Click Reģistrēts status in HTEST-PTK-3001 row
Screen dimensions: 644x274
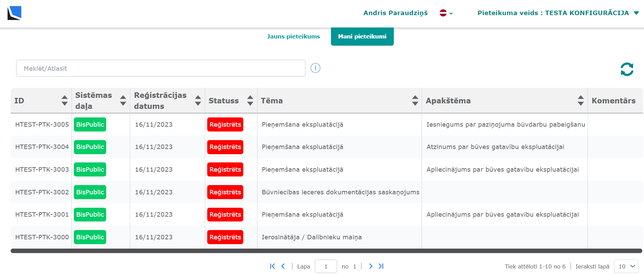(x=225, y=215)
